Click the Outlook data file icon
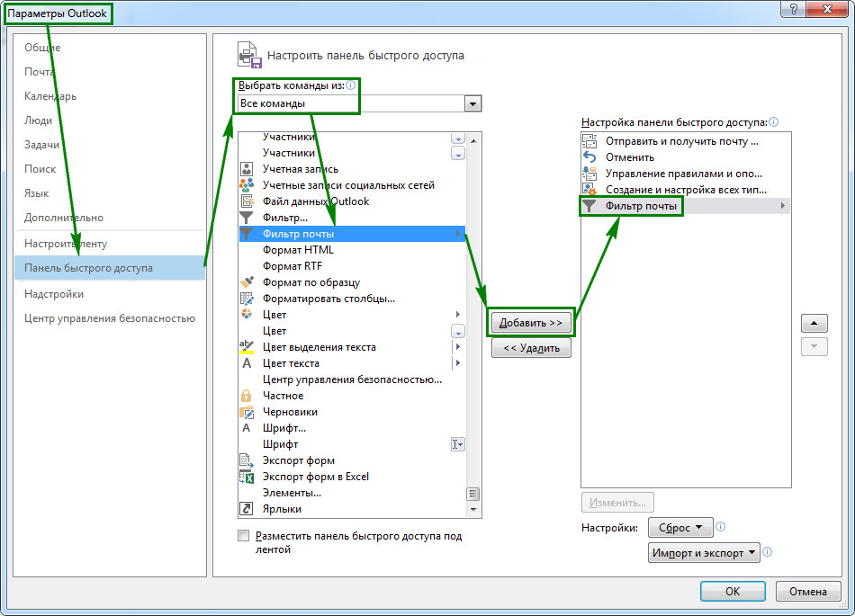855x616 pixels. coord(247,201)
